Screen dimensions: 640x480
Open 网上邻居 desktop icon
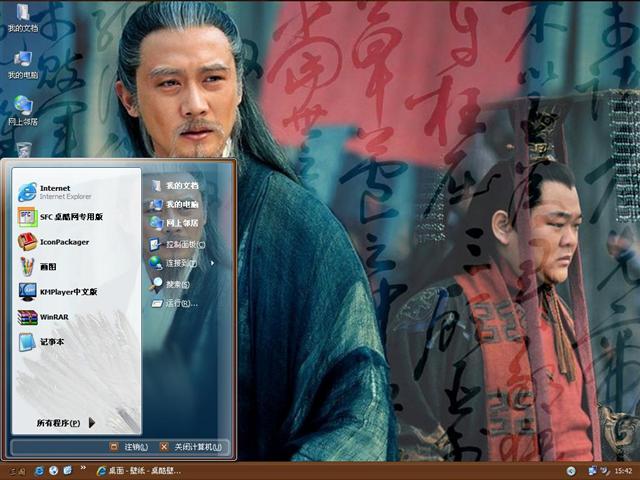coord(23,111)
